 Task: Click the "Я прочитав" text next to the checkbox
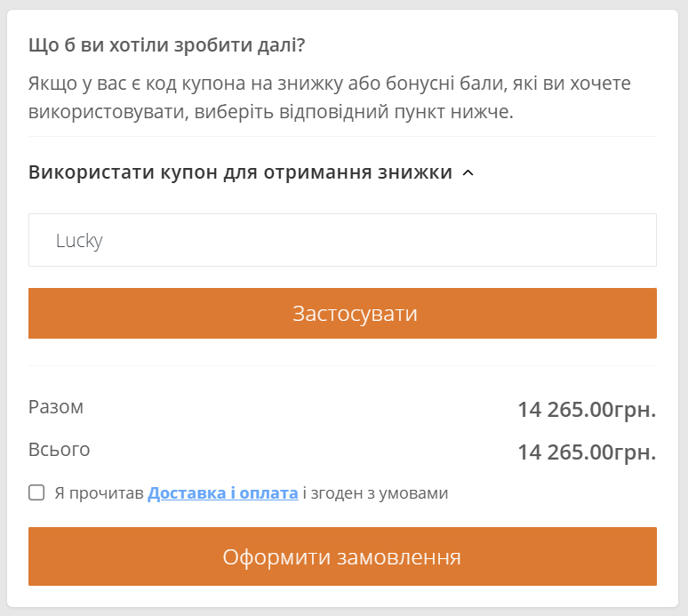coord(99,492)
